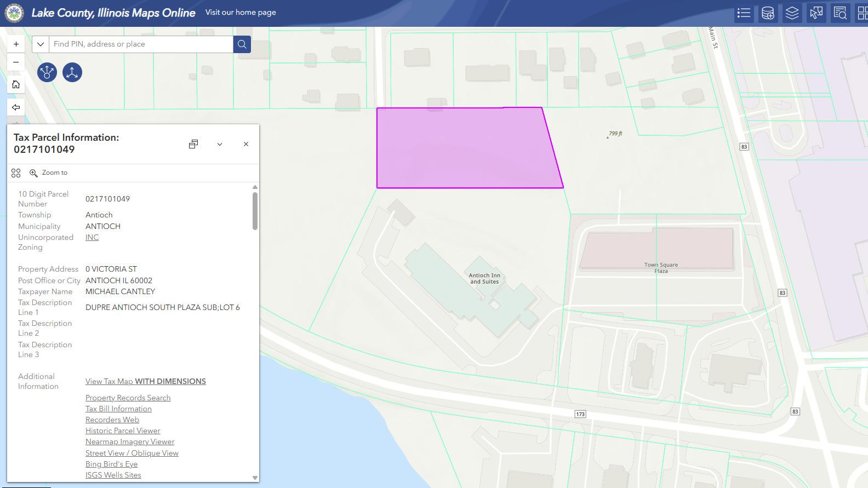Open the basemap gallery grid icon
The width and height of the screenshot is (868, 488).
click(862, 13)
